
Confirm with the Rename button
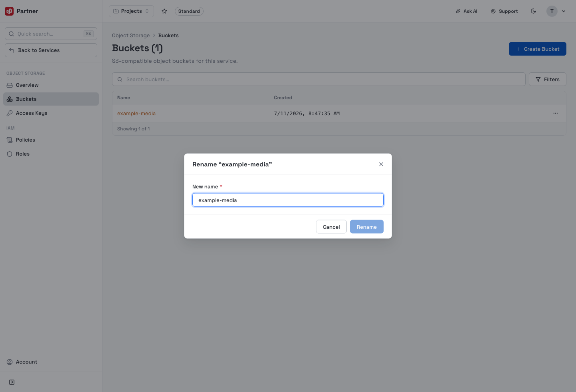(367, 227)
